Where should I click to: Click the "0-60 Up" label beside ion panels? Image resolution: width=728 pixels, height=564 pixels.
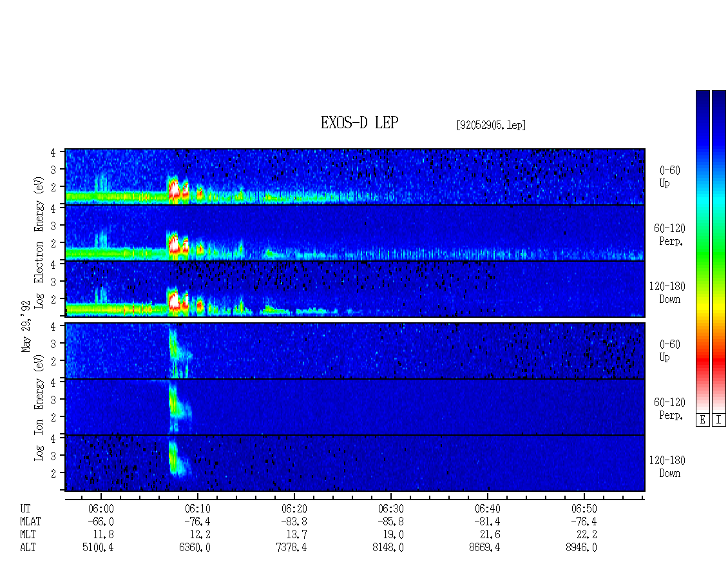click(x=669, y=351)
